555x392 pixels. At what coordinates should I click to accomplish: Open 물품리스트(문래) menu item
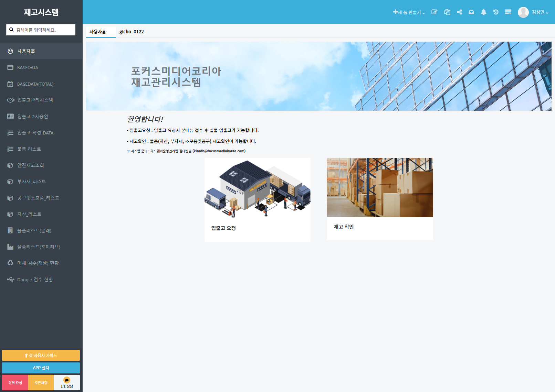click(x=41, y=230)
